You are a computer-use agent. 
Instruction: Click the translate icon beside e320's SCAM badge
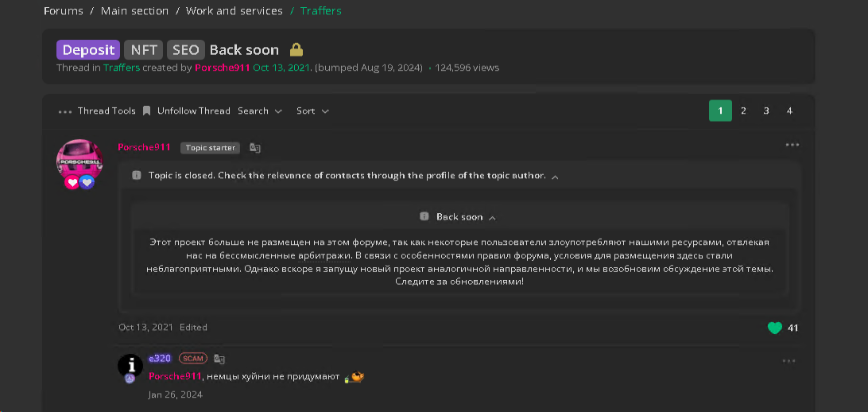219,359
